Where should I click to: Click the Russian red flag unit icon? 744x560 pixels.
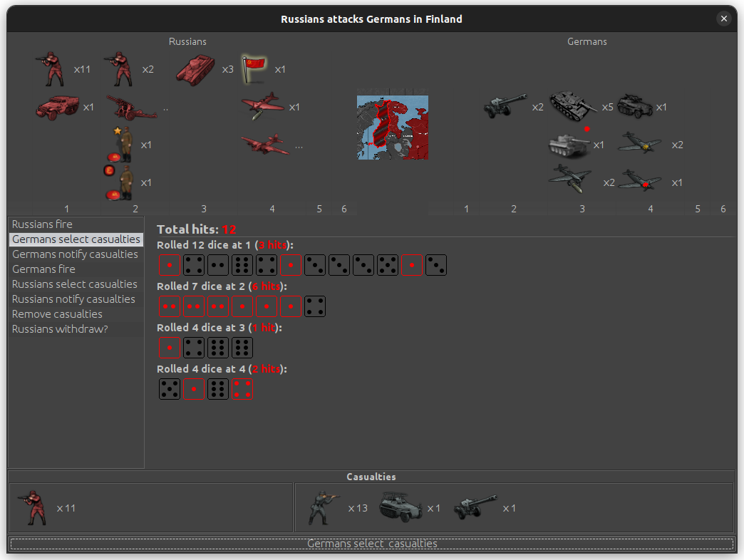(x=254, y=69)
